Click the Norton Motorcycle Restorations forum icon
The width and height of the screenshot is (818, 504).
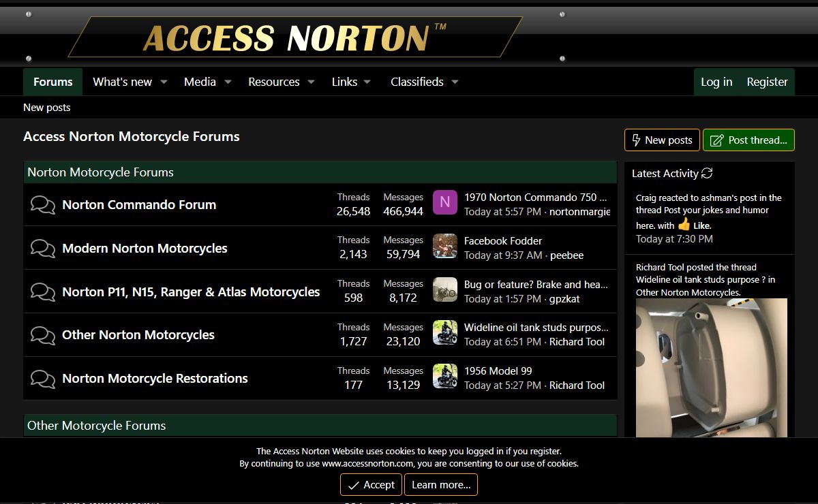click(43, 379)
